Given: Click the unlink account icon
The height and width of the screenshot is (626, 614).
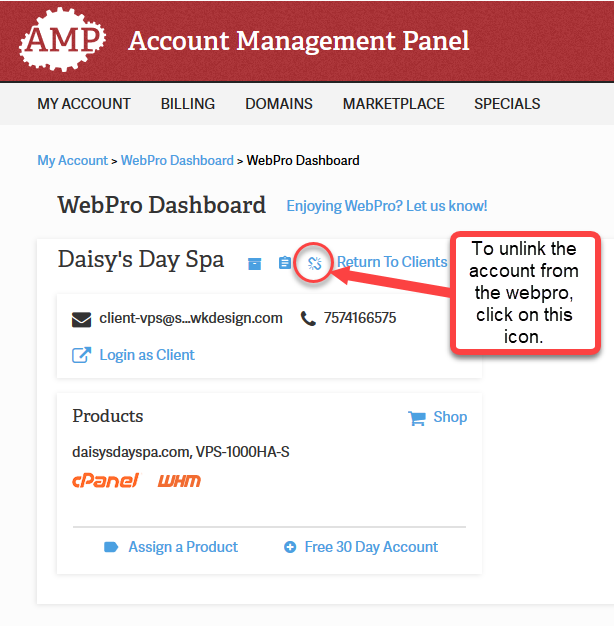Looking at the screenshot, I should point(314,263).
